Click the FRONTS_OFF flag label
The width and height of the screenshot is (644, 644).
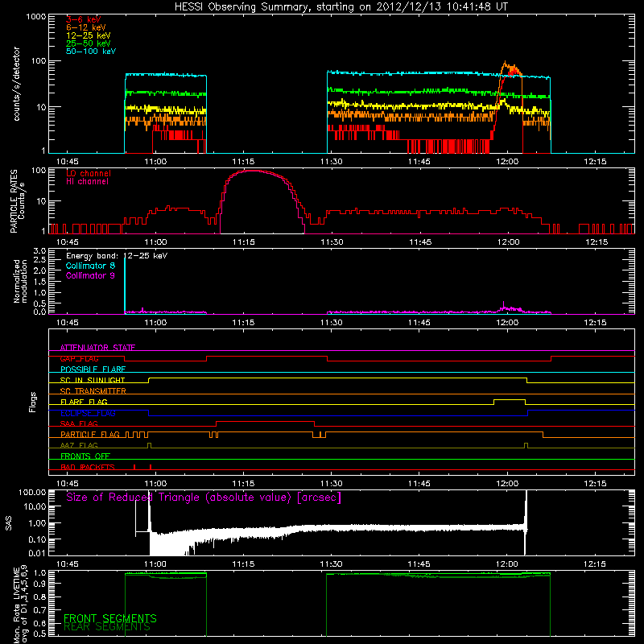click(x=85, y=456)
